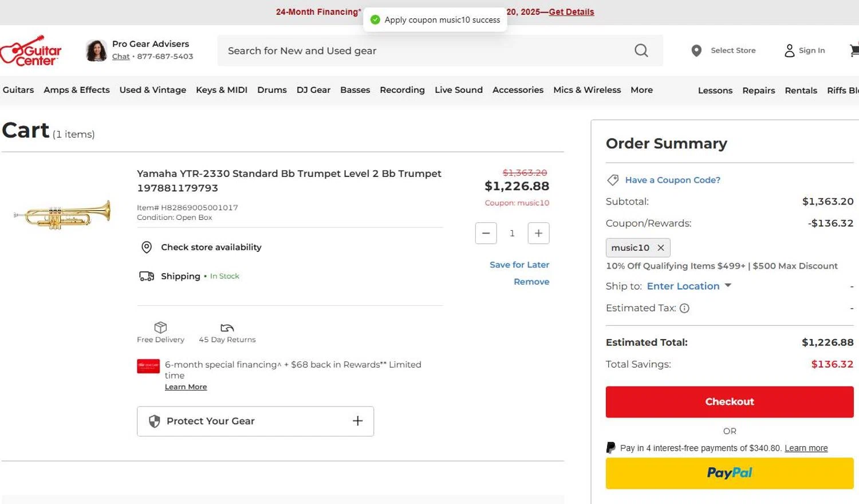Click the Coupon/Rewards -$136.32 value
This screenshot has width=859, height=504.
click(x=830, y=223)
